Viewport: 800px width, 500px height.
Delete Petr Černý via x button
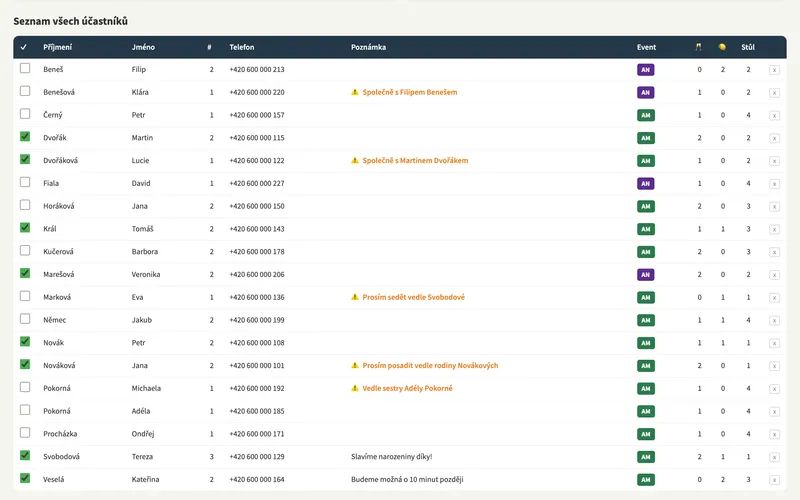coord(774,115)
